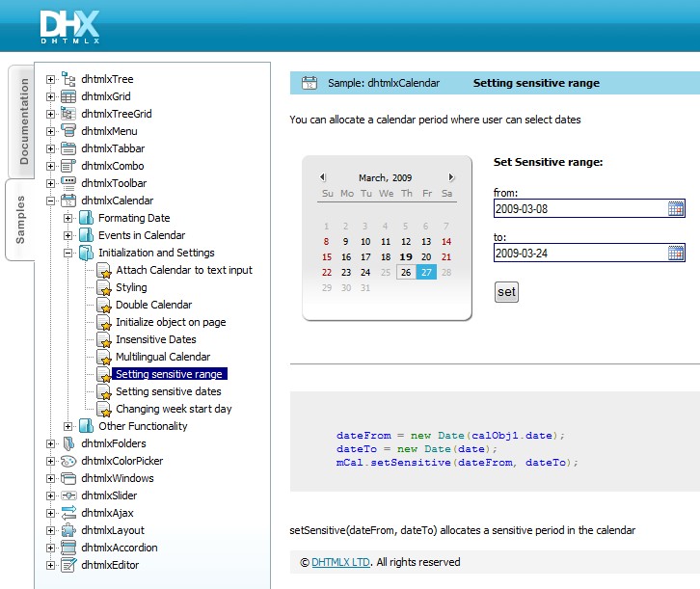Screen dimensions: 700x589
Task: Click the set button
Action: point(506,292)
